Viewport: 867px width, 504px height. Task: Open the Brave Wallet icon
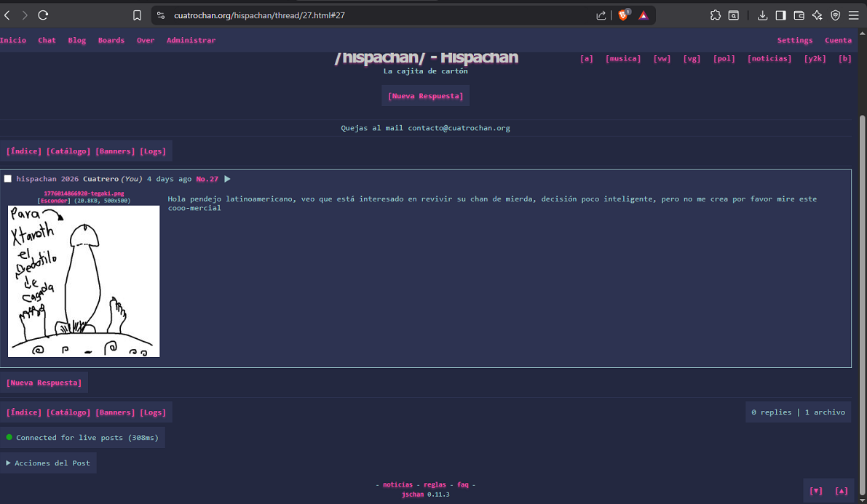(x=799, y=15)
